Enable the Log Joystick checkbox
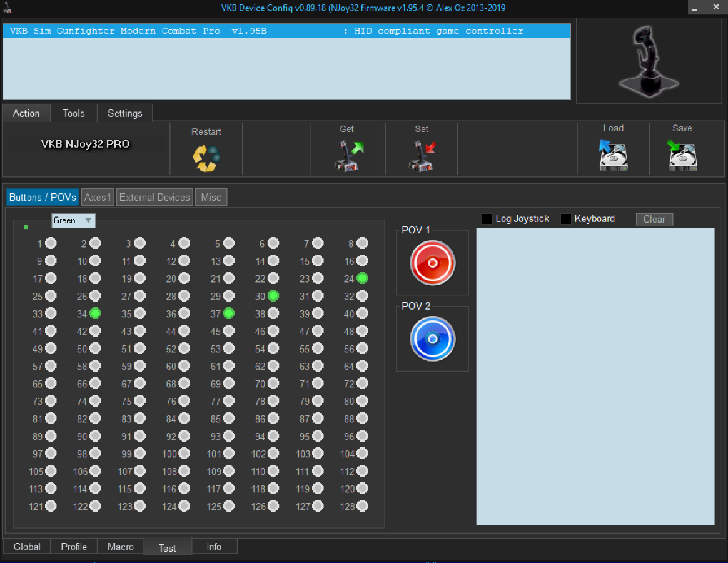The image size is (728, 563). pyautogui.click(x=488, y=219)
